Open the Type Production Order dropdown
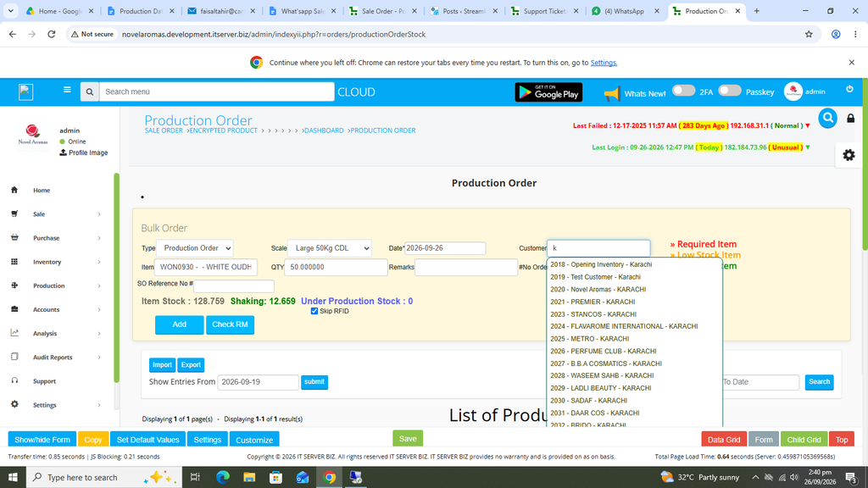868x488 pixels. (195, 248)
